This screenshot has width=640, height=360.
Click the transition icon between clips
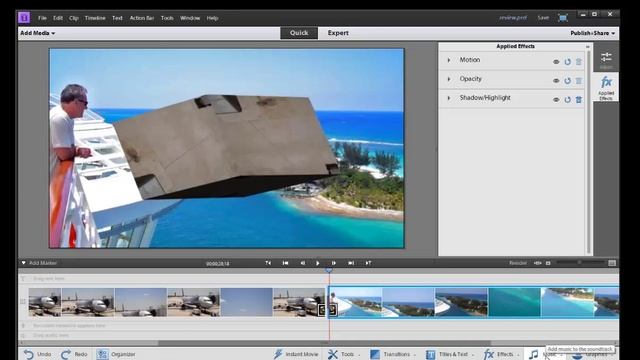click(328, 310)
